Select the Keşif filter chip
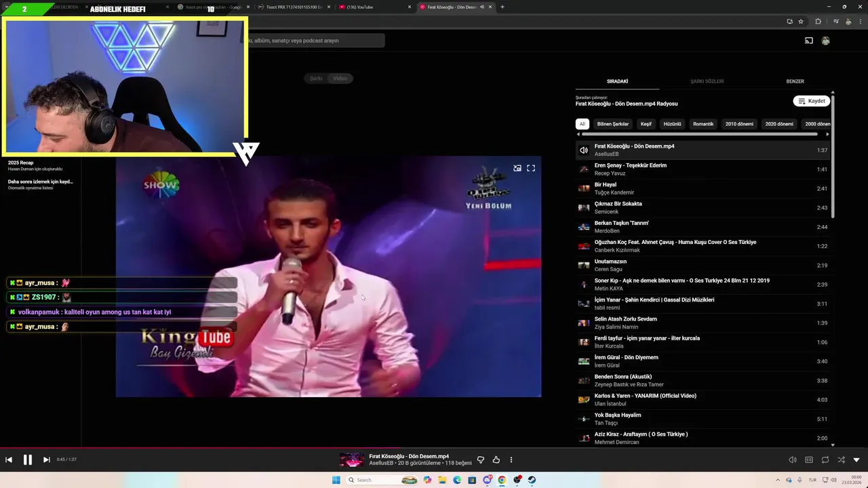 tap(646, 124)
